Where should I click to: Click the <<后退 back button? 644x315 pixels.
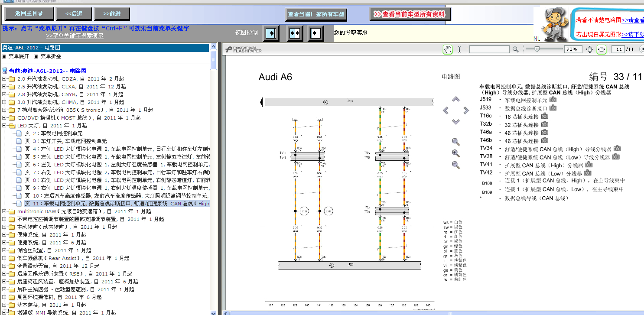(x=74, y=14)
